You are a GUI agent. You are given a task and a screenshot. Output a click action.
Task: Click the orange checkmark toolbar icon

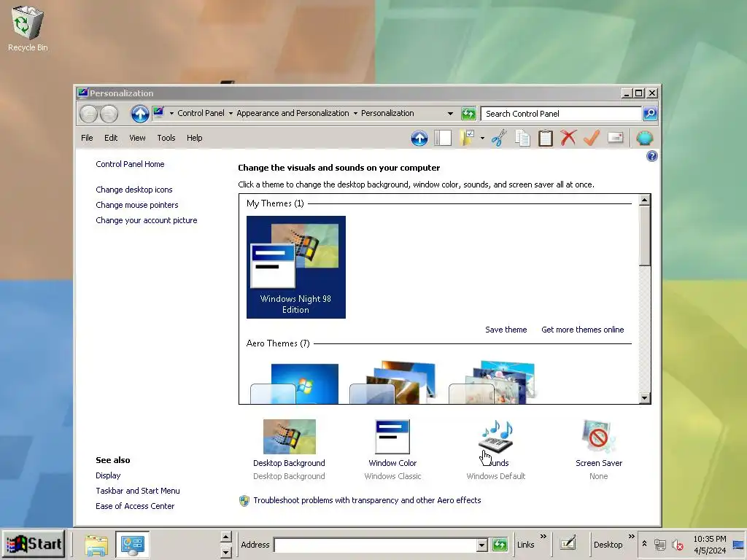pos(591,138)
